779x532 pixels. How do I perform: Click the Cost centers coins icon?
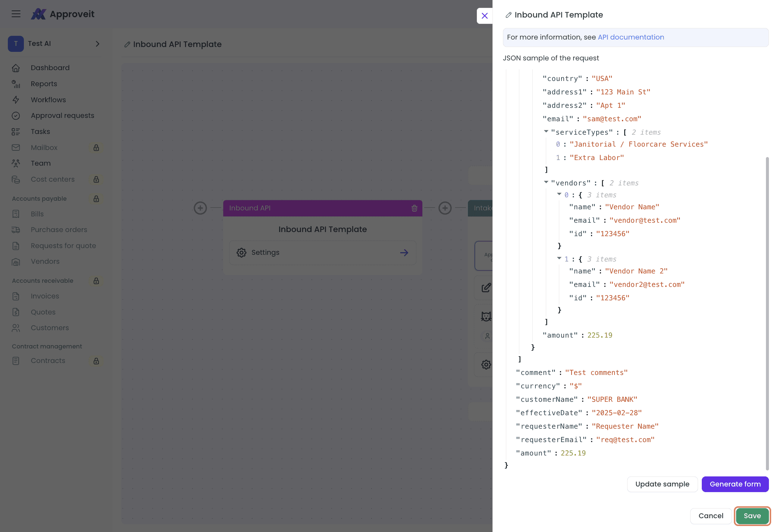click(x=16, y=179)
